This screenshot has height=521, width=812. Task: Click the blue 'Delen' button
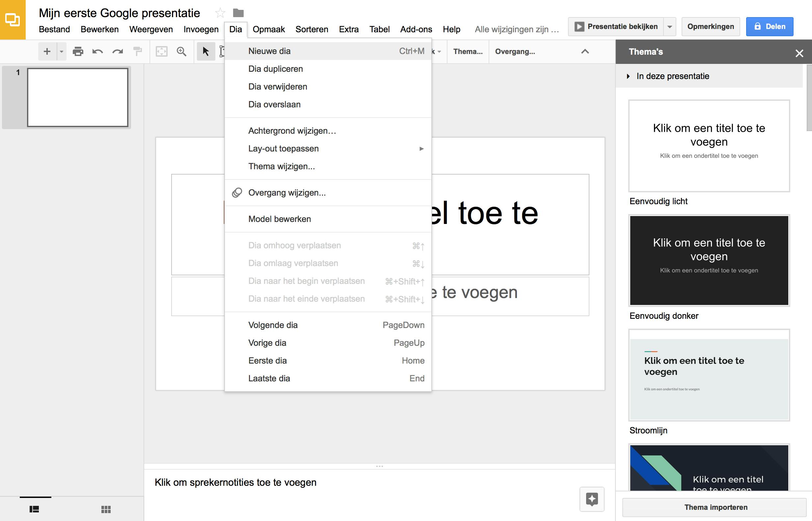point(770,27)
